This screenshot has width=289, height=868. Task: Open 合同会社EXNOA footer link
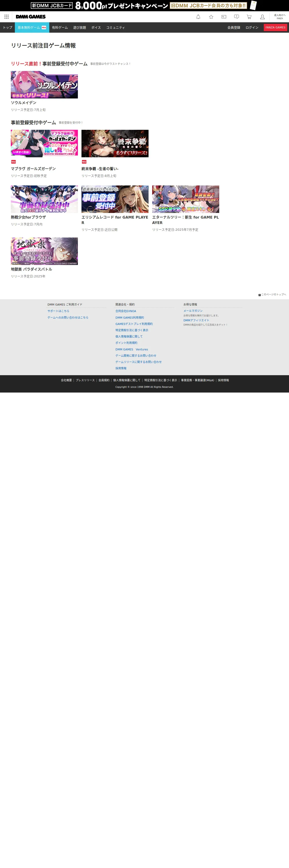point(126,311)
